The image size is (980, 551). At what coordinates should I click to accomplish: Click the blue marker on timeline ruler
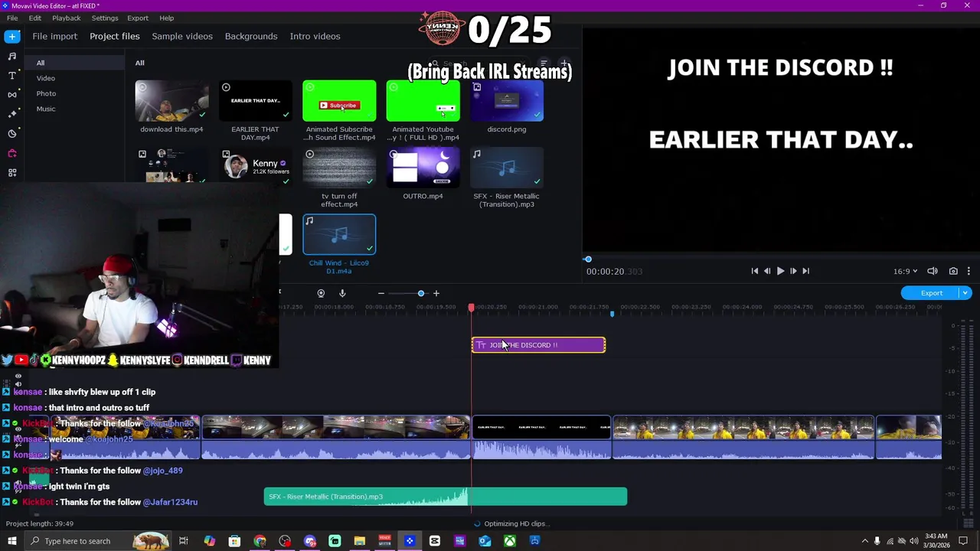coord(612,314)
